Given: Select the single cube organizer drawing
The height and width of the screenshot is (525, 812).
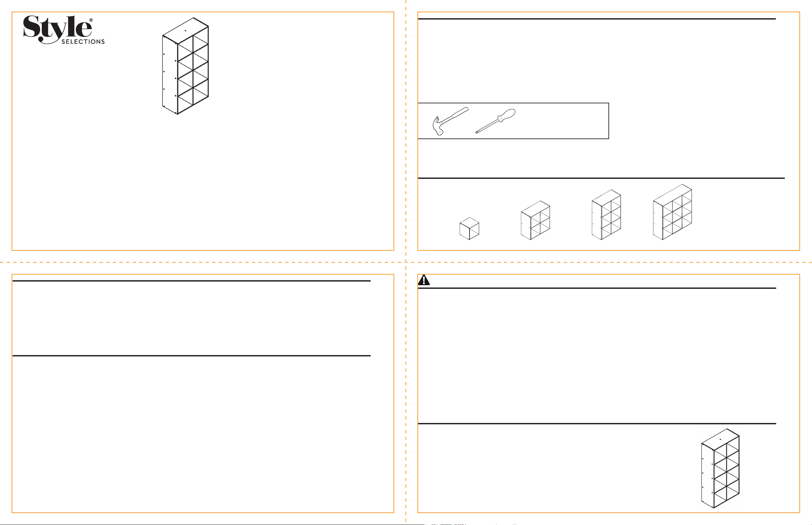Looking at the screenshot, I should coord(469,229).
